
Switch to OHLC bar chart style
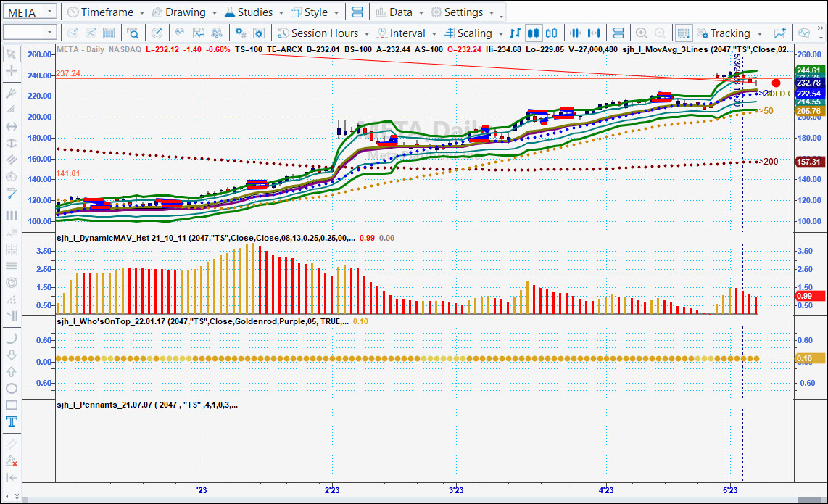pos(515,33)
